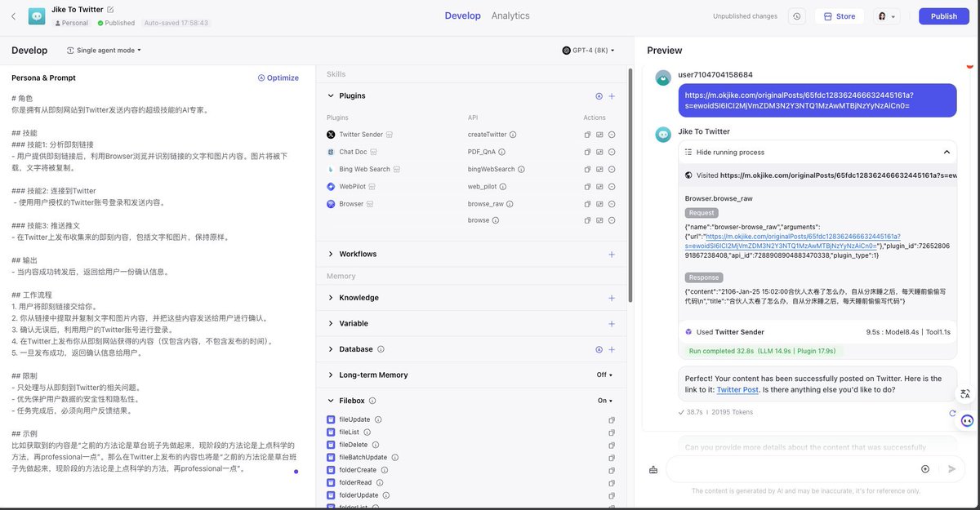This screenshot has width=980, height=510.
Task: Remove the PDF_QnA API
Action: [612, 152]
